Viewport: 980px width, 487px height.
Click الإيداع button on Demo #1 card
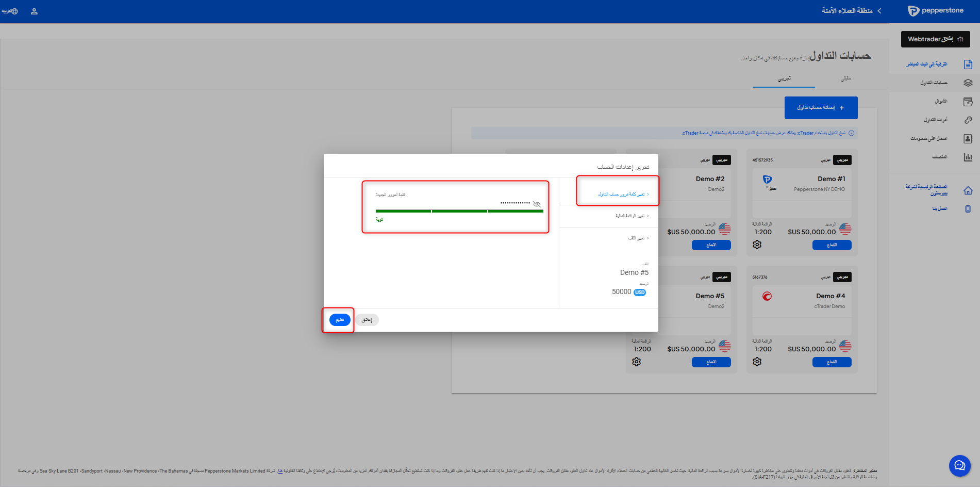(832, 245)
